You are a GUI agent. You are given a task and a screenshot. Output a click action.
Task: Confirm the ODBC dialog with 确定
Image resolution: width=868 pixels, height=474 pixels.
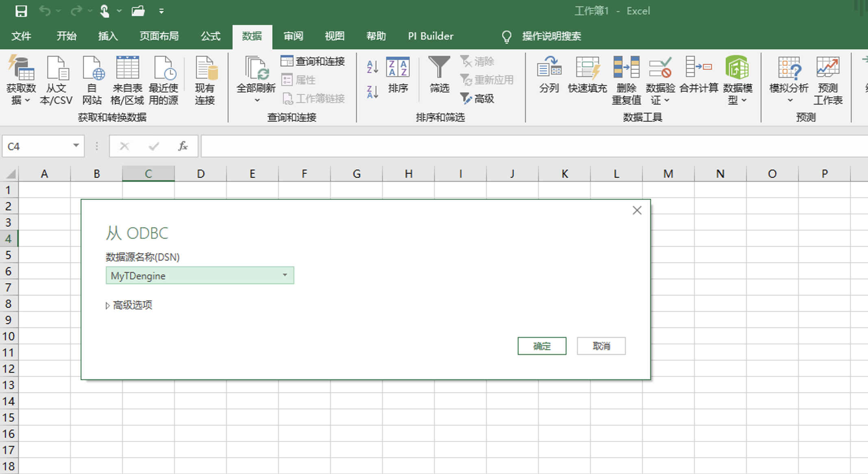click(x=542, y=346)
